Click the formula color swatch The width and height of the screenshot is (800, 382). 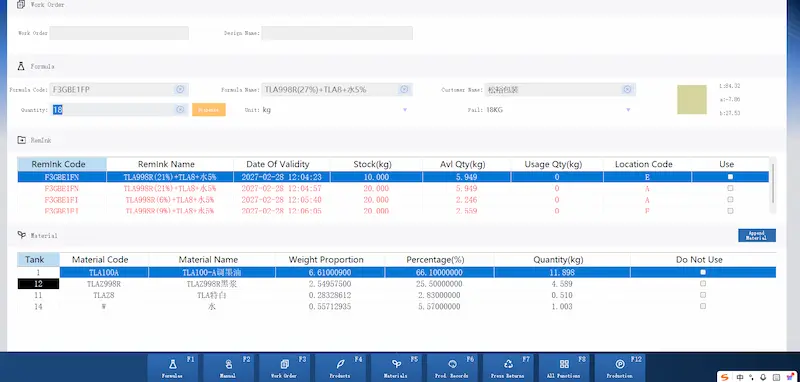coord(692,99)
